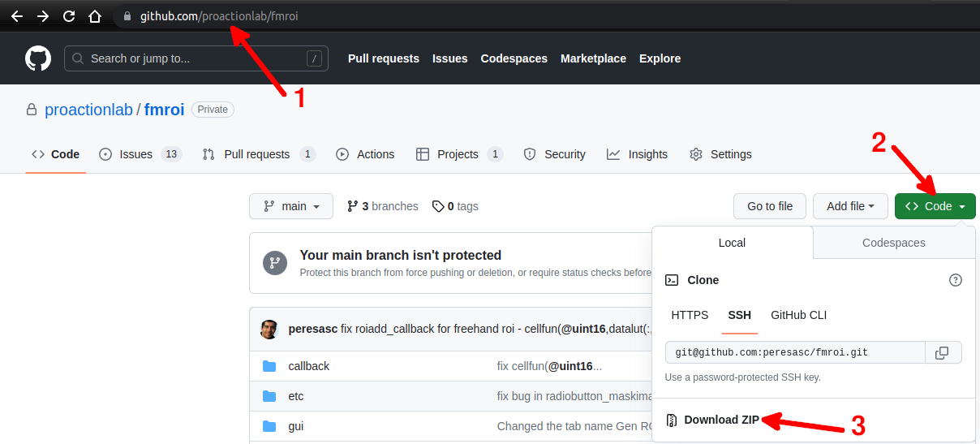980x444 pixels.
Task: View the 3 branches link
Action: pos(383,206)
